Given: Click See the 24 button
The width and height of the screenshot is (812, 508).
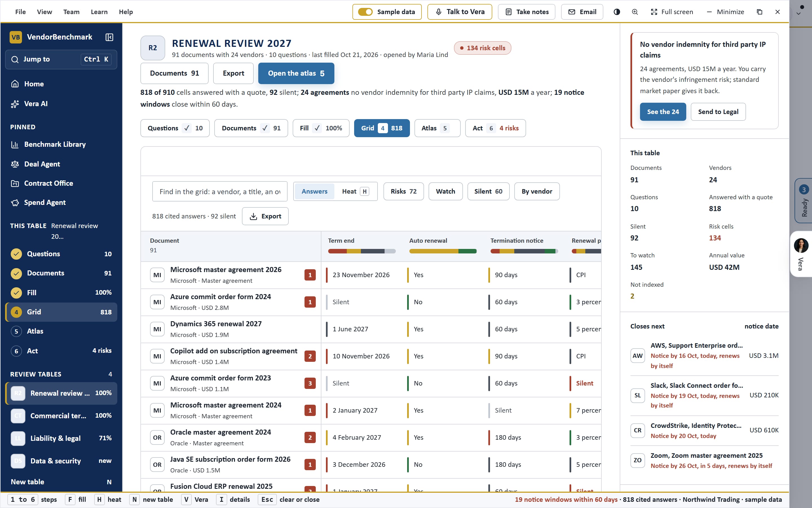Looking at the screenshot, I should pyautogui.click(x=663, y=112).
